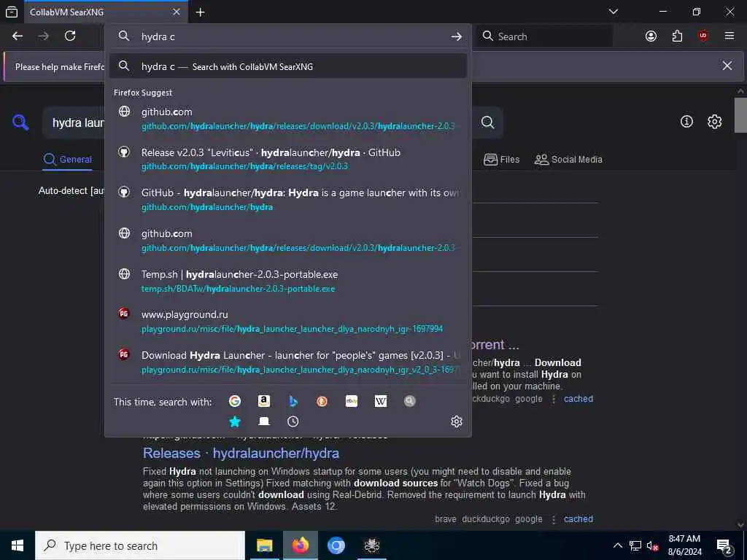The width and height of the screenshot is (747, 560).
Task: Open the www.playground.ru suggestion
Action: tap(287, 322)
